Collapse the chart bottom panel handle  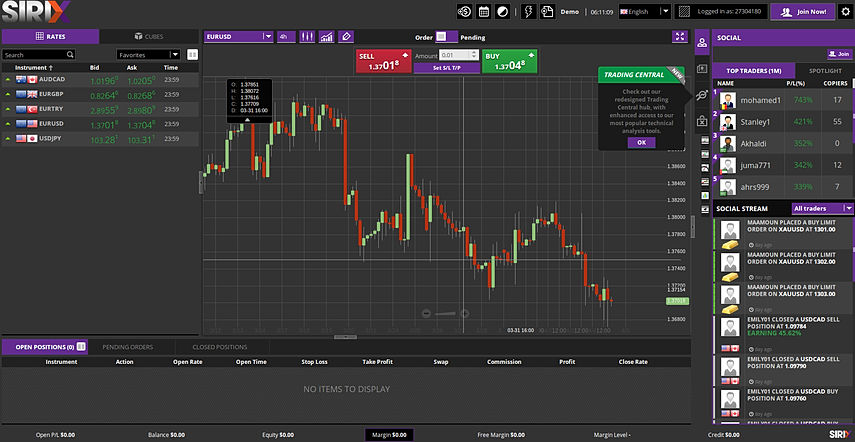tap(345, 337)
